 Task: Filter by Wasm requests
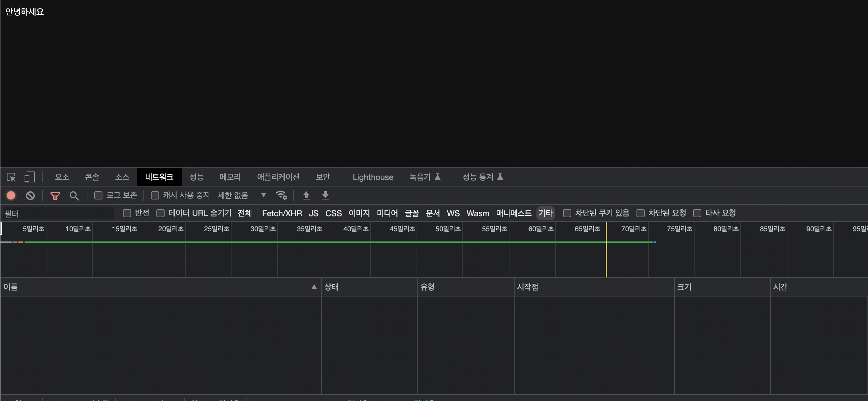pos(478,213)
